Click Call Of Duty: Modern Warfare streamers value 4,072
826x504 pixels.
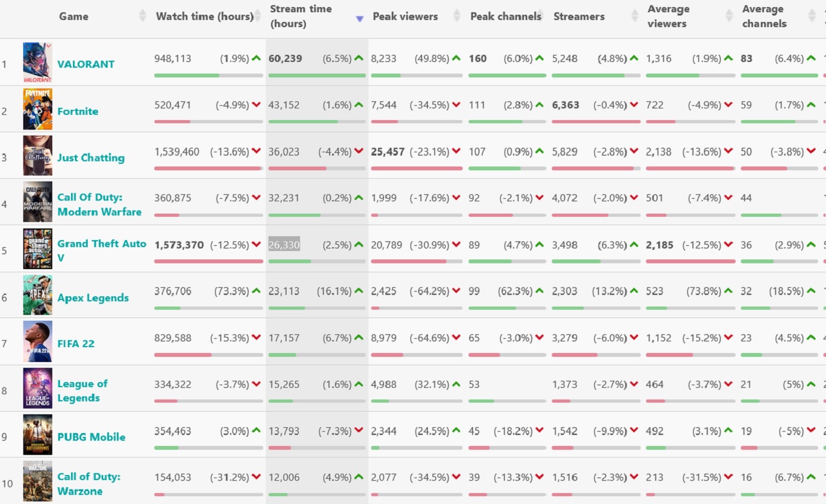tap(565, 197)
